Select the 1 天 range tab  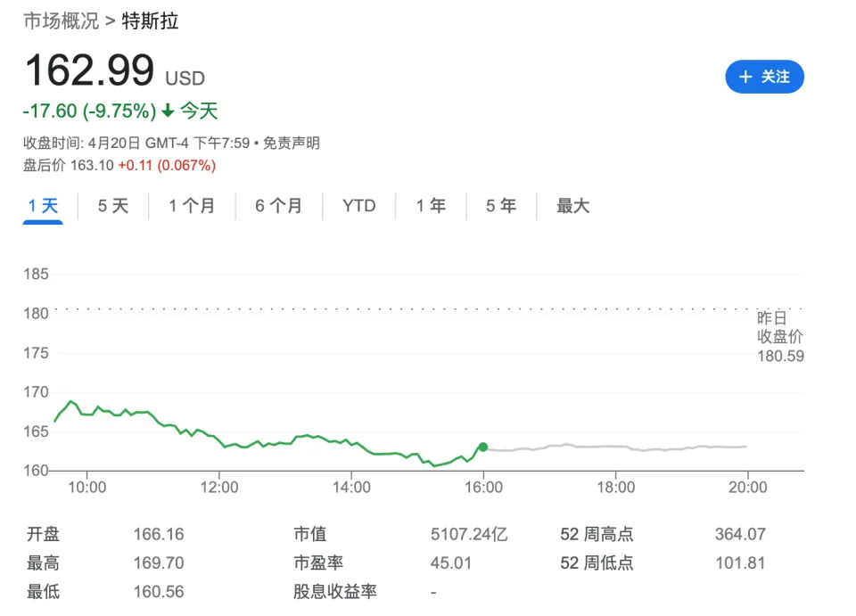pos(43,206)
